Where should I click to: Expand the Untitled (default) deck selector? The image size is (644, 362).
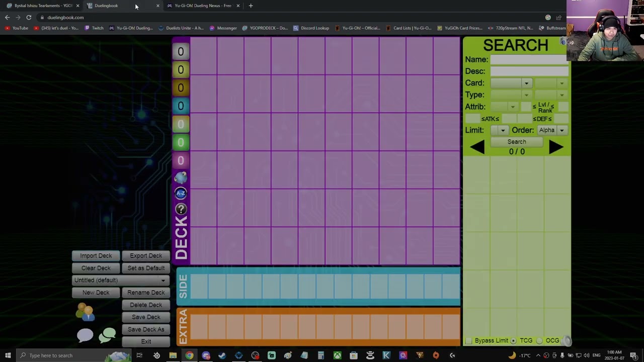pos(120,280)
